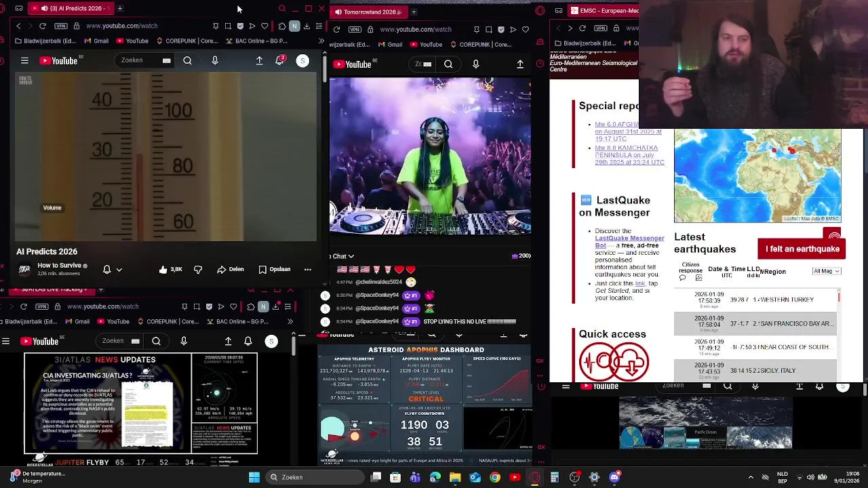This screenshot has width=868, height=488.
Task: Open Bladwijzerbalk folder in EMSC window
Action: [585, 43]
